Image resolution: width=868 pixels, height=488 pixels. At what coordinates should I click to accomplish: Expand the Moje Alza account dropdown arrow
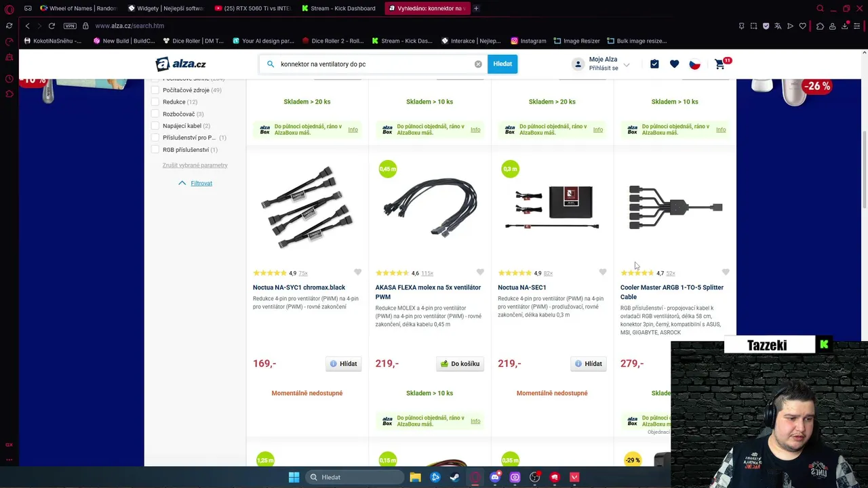[627, 65]
